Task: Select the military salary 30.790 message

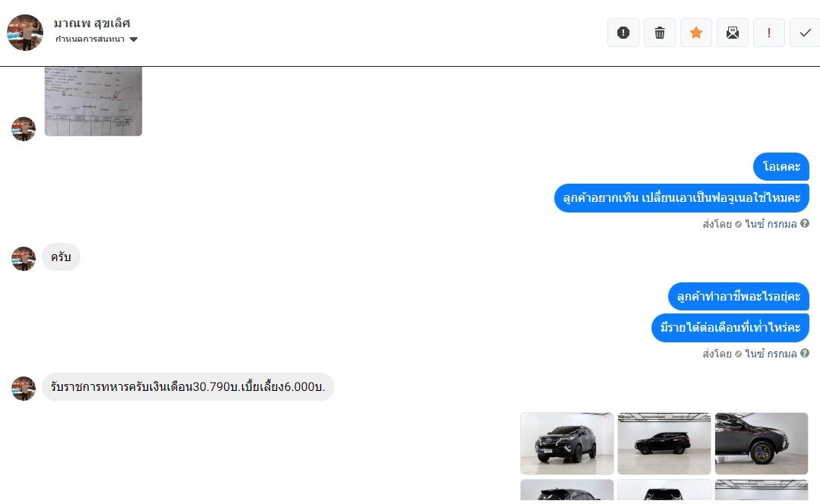Action: pos(188,386)
